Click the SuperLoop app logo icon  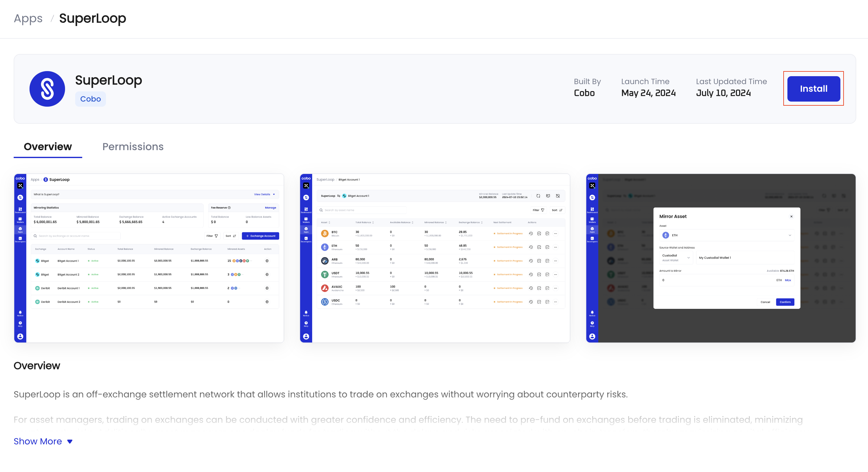tap(47, 89)
